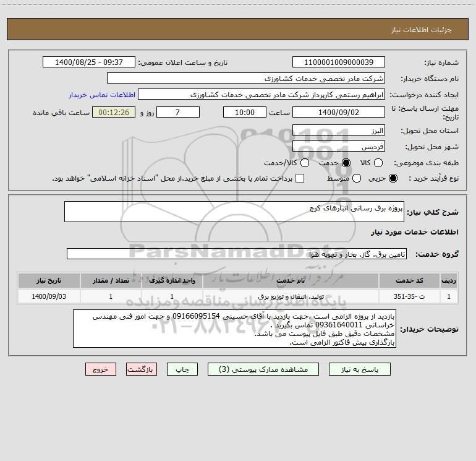476x461 pixels.
Task: Click the buyer organization name field
Action: click(x=246, y=78)
